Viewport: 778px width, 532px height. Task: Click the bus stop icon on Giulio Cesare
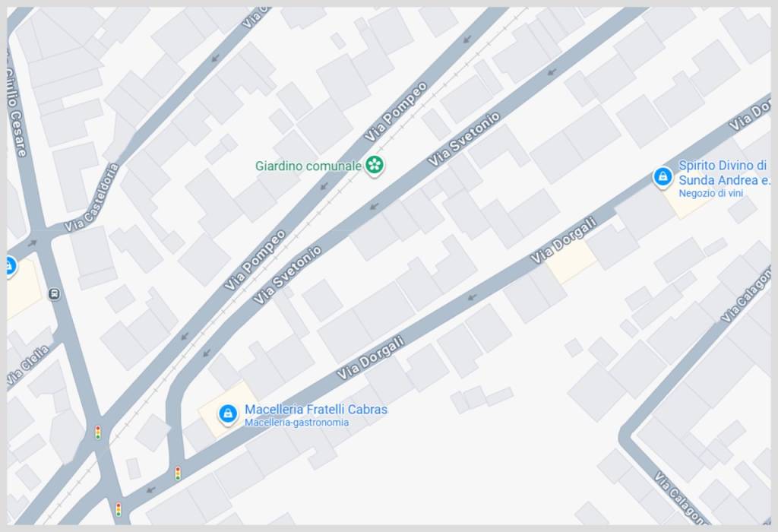[55, 294]
